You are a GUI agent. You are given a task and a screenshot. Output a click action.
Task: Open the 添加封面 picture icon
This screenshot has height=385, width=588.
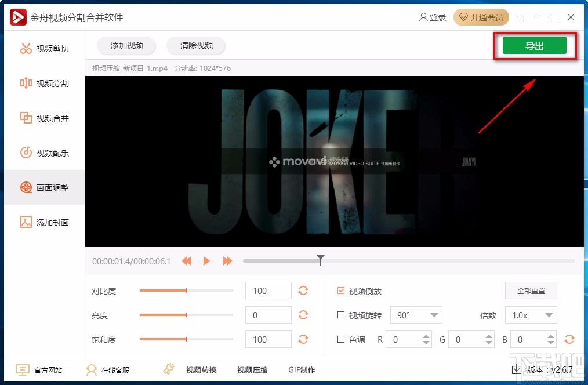[x=26, y=222]
